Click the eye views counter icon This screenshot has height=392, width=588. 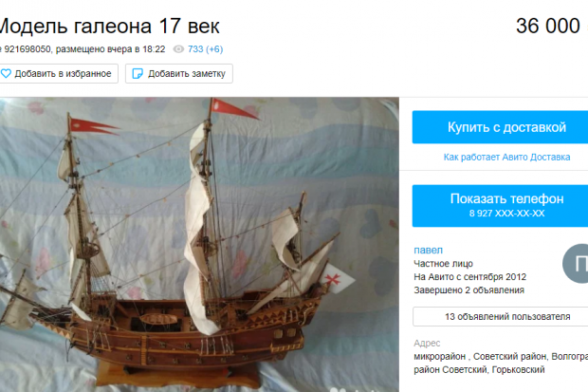point(178,49)
